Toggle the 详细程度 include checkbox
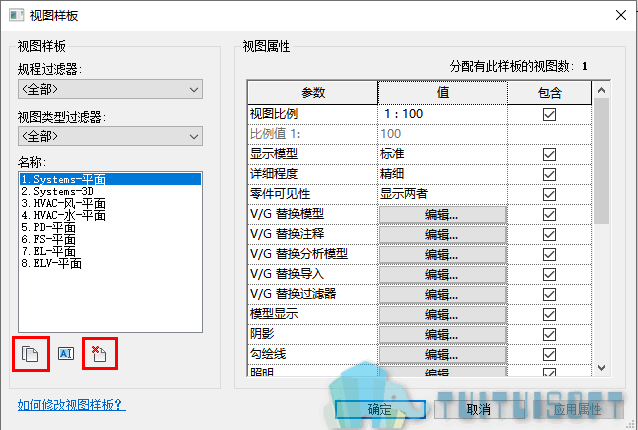 pyautogui.click(x=549, y=174)
